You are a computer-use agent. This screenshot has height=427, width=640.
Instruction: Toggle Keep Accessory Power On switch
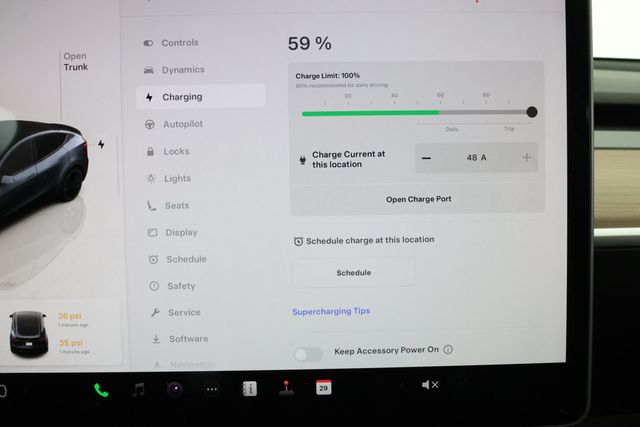[308, 353]
